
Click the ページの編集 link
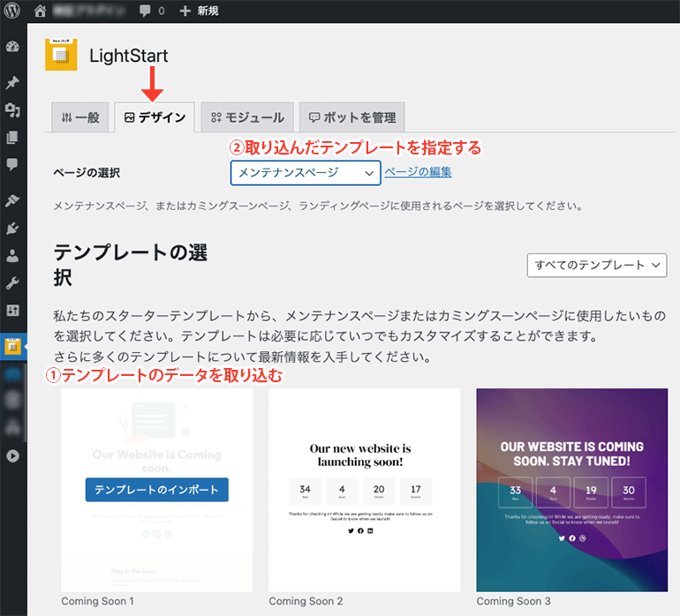click(418, 172)
